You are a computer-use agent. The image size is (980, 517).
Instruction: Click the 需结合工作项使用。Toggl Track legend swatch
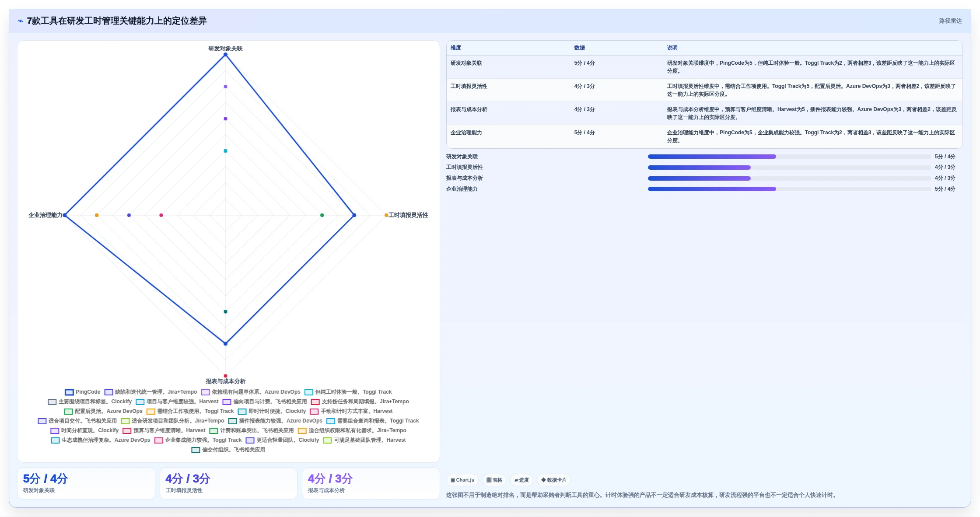(150, 411)
